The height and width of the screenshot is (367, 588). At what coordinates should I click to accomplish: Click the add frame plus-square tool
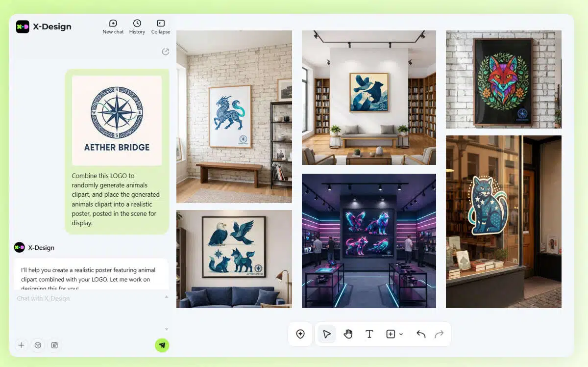(x=391, y=334)
